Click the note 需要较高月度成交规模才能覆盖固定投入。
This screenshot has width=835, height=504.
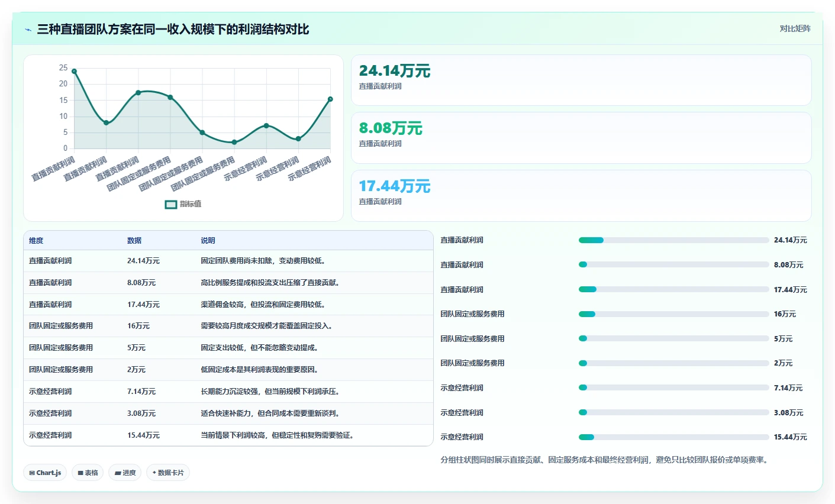(x=267, y=326)
